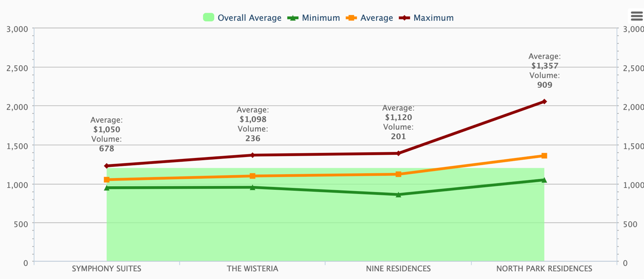Viewport: 644px width, 279px height.
Task: Click the Symphony Suites $1,050 data label
Action: [x=107, y=130]
